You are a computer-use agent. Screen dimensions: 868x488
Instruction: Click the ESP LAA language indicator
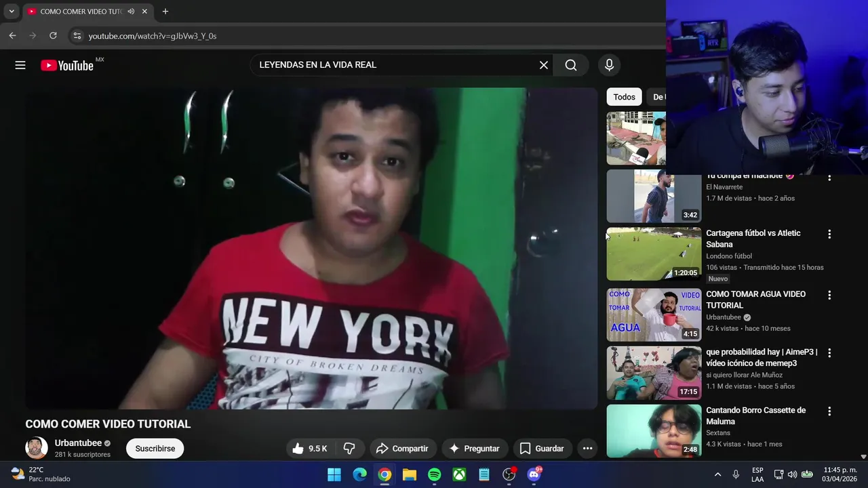point(757,474)
